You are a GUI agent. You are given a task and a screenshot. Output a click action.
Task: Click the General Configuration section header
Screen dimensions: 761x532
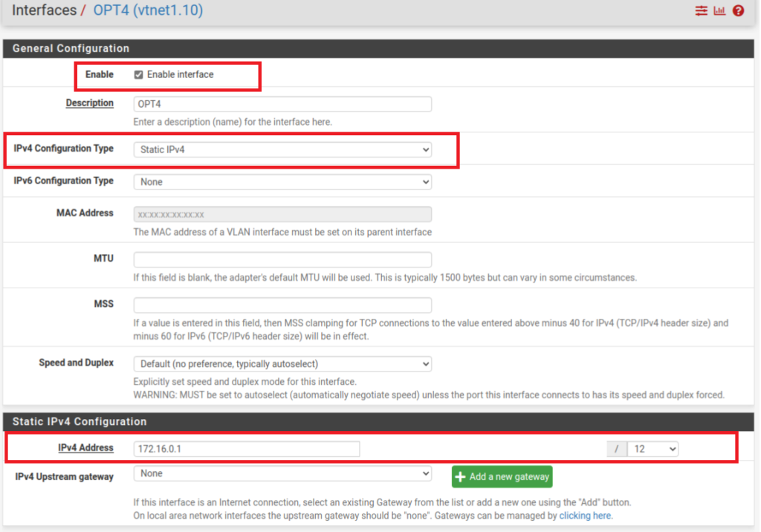coord(71,48)
